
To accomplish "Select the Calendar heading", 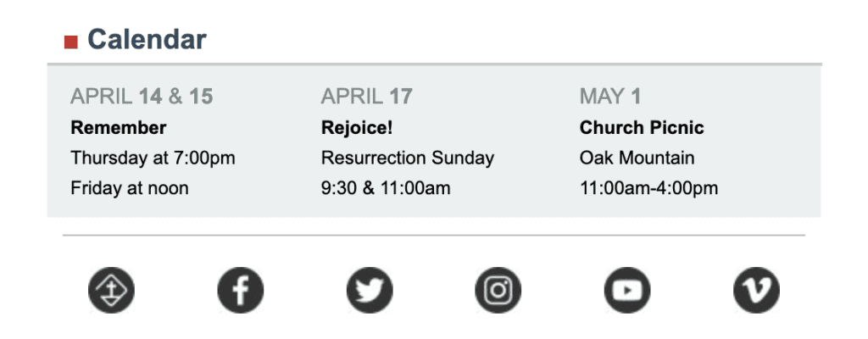I will pos(147,39).
